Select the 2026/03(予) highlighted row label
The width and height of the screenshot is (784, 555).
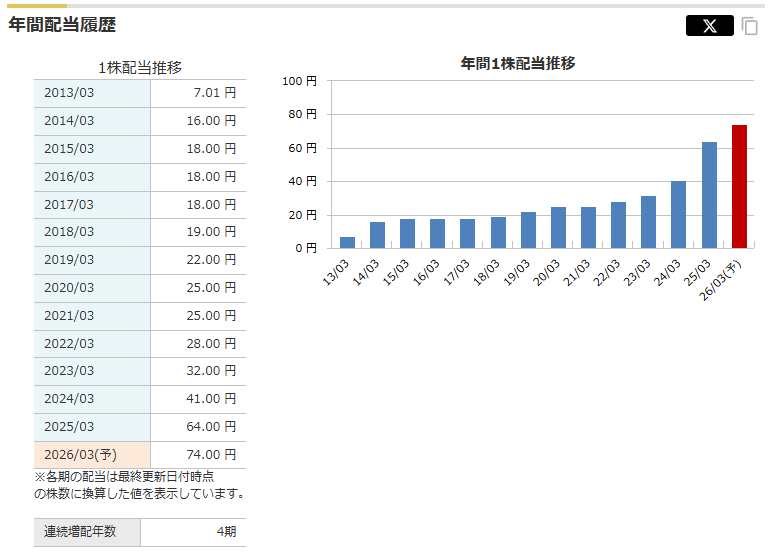(80, 455)
